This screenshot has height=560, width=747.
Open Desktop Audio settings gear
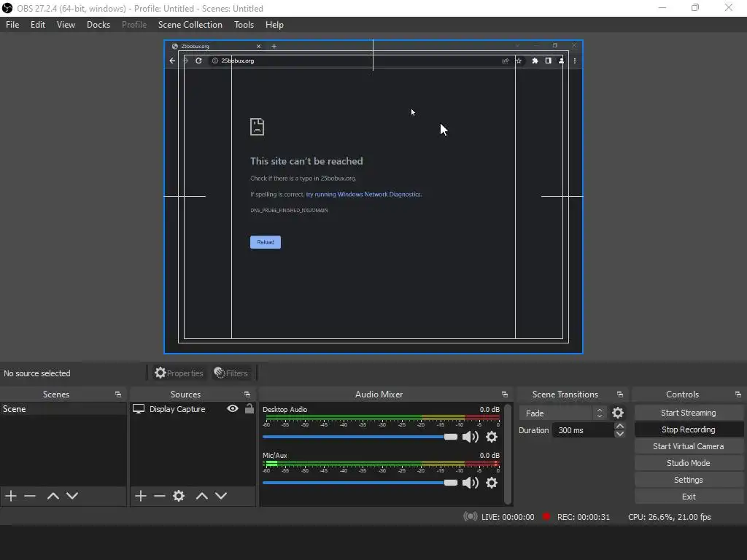pyautogui.click(x=492, y=437)
